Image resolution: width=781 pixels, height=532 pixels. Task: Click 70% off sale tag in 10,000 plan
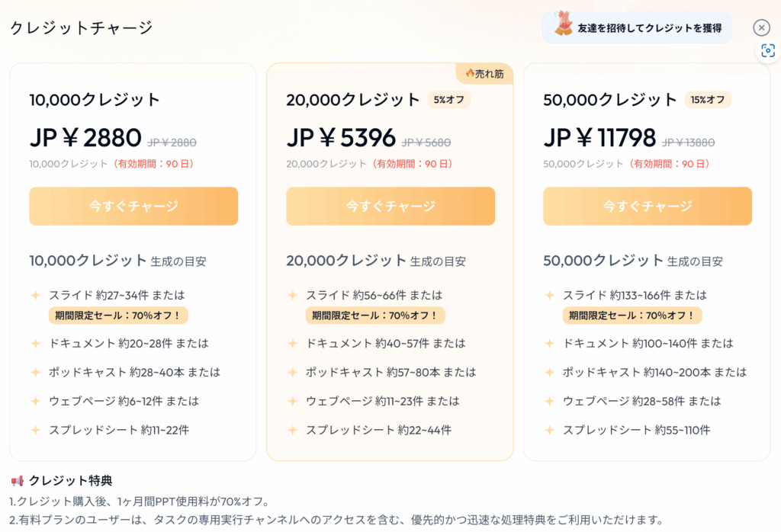coord(118,316)
